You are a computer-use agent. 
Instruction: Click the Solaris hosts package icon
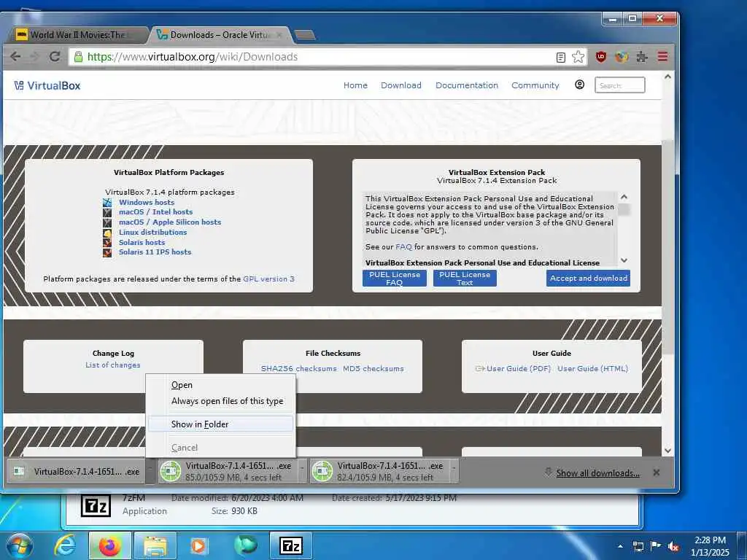tap(107, 242)
